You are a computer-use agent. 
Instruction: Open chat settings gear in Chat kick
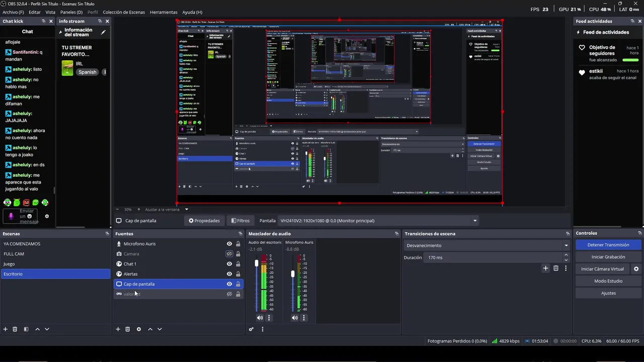click(47, 216)
